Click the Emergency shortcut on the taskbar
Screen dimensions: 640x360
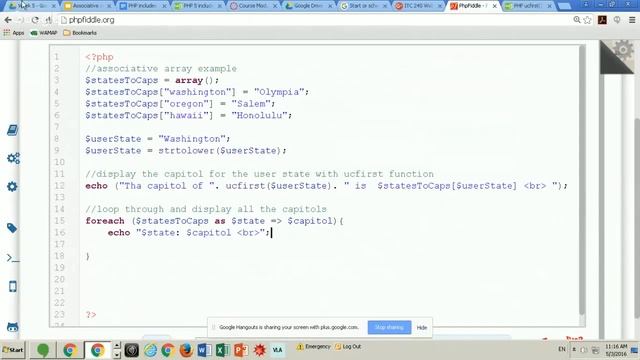313,347
